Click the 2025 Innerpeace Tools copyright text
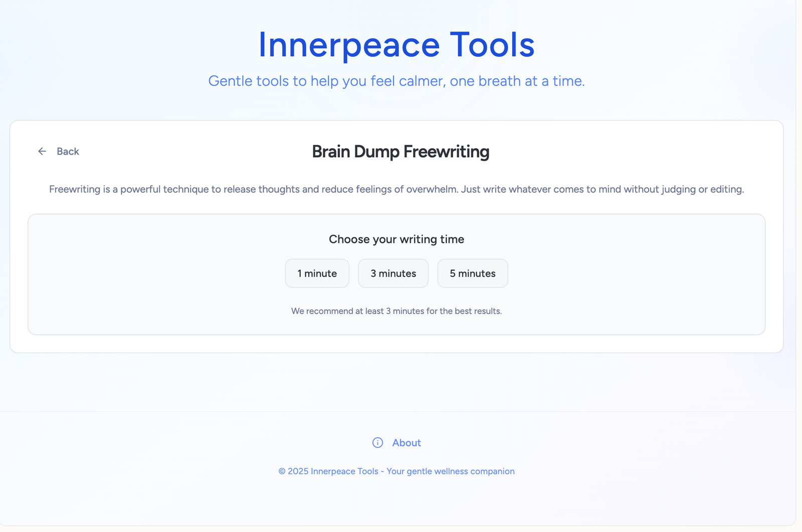802x532 pixels. coord(332,471)
